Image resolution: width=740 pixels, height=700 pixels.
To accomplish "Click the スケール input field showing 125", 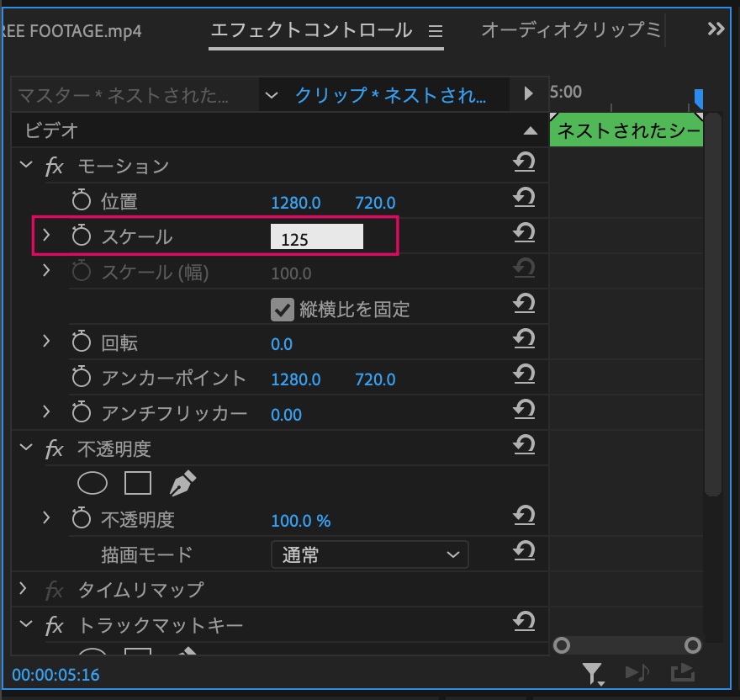I will click(x=317, y=236).
